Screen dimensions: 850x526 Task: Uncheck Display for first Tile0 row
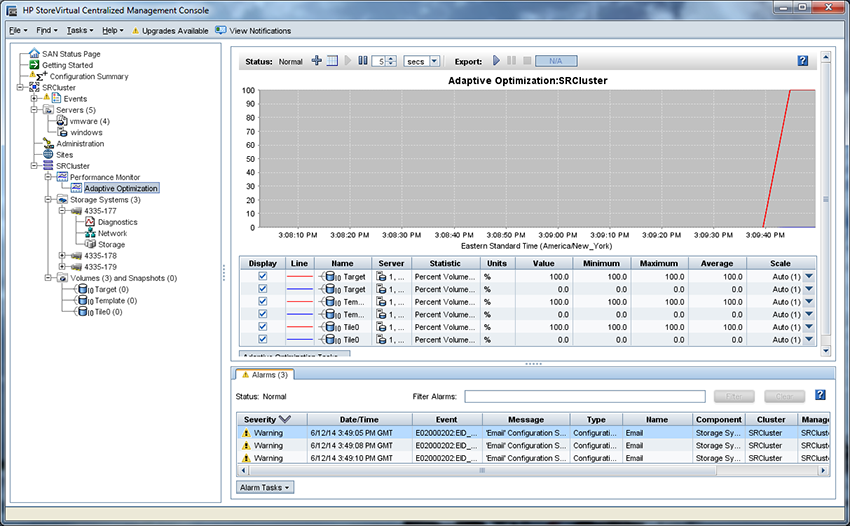pyautogui.click(x=262, y=326)
